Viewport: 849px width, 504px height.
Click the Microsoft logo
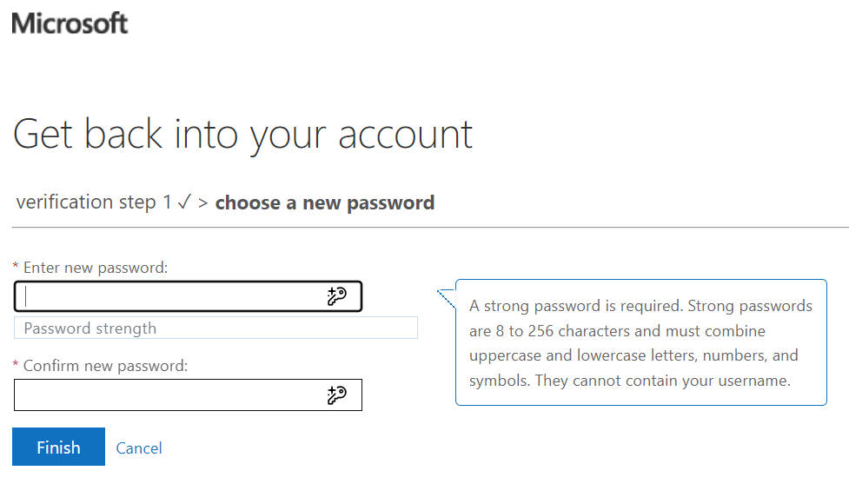coord(70,23)
